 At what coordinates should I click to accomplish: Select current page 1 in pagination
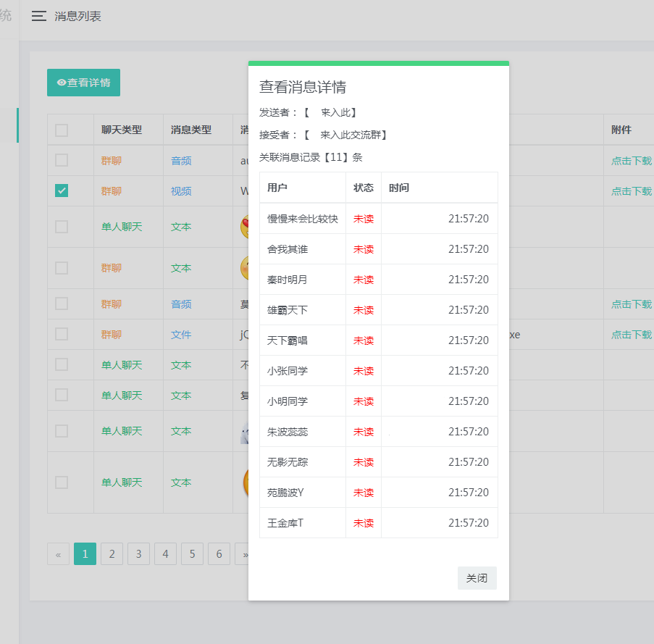[x=85, y=554]
